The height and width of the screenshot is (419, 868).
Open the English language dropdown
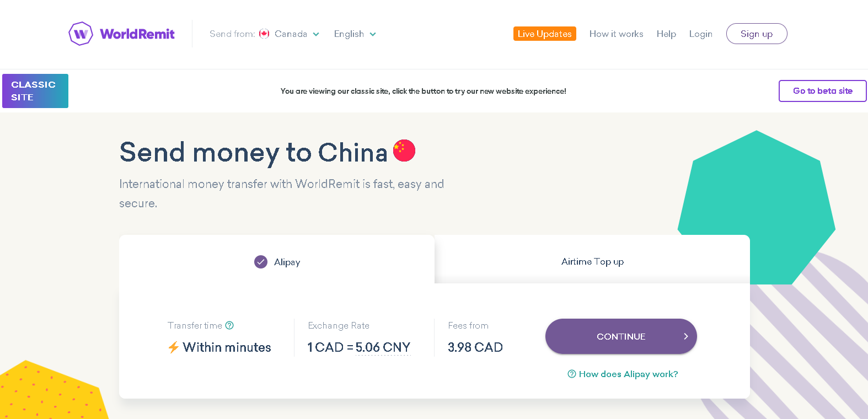(x=355, y=34)
